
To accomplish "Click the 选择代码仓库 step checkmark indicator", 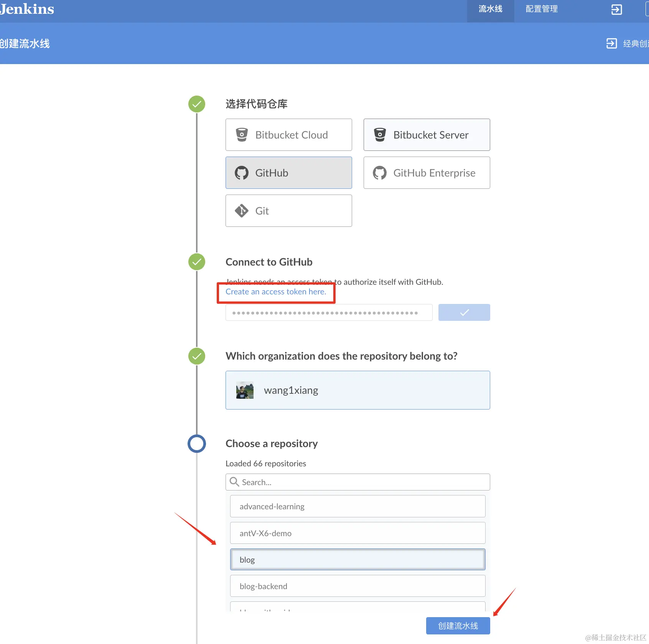I will coord(197,104).
